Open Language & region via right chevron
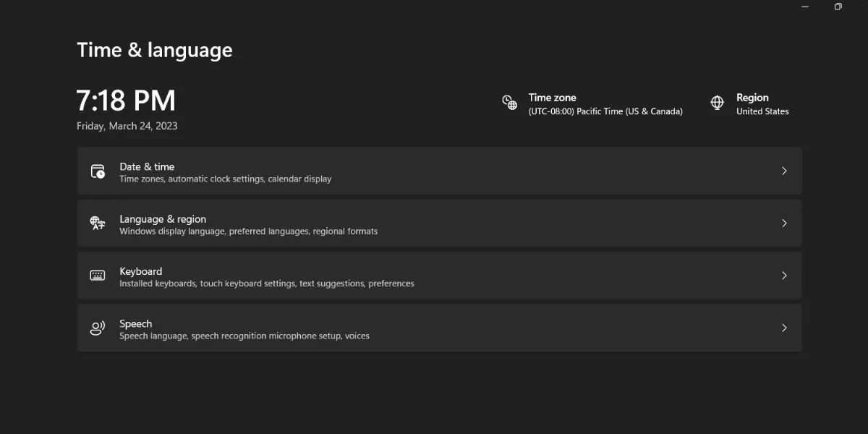This screenshot has width=868, height=434. pos(784,224)
